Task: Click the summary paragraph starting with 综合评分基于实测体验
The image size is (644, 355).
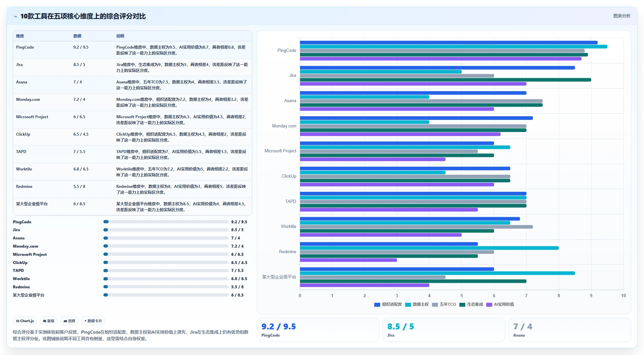Action: click(x=131, y=335)
